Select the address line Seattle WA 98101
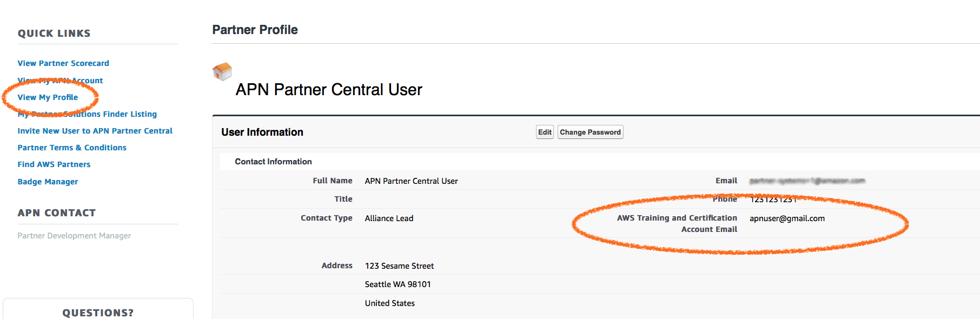 coord(398,284)
